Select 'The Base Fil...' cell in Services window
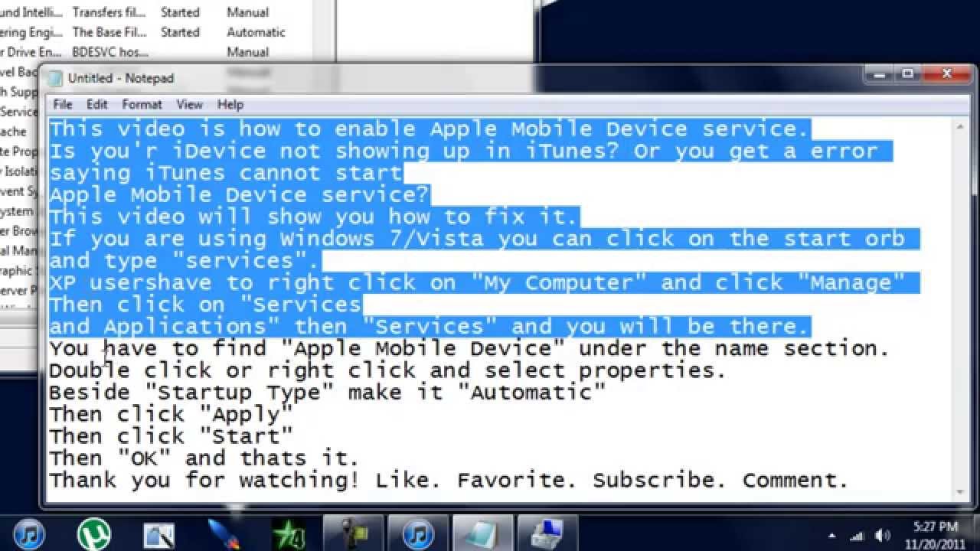 tap(109, 32)
